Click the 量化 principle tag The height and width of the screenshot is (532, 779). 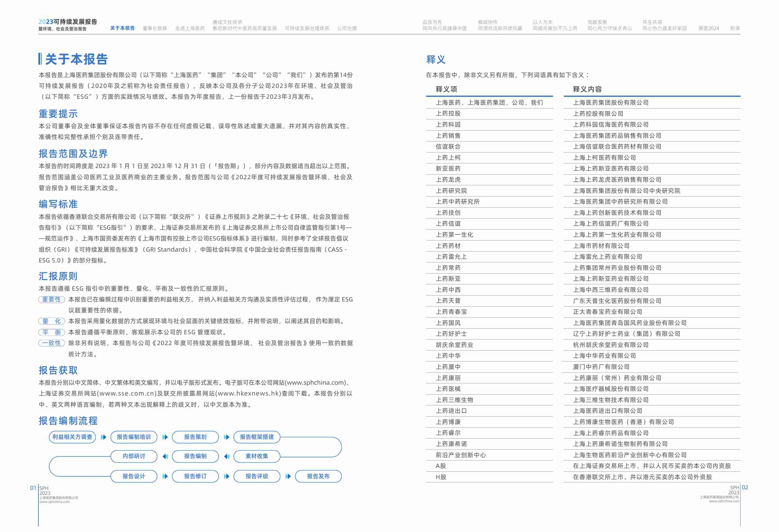tap(52, 321)
